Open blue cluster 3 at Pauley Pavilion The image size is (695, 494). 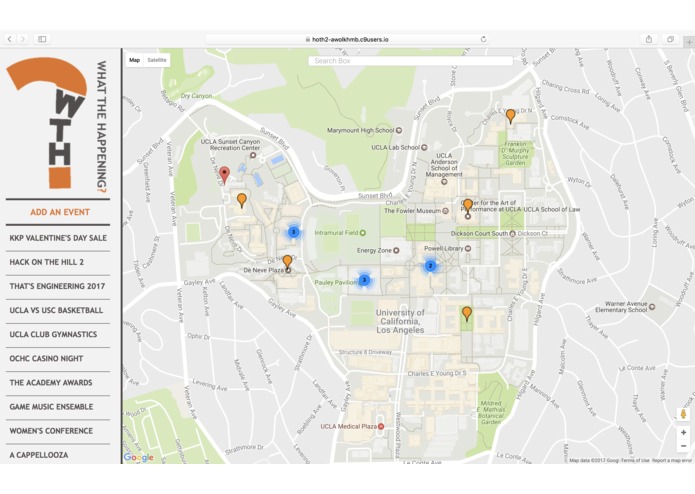[364, 280]
